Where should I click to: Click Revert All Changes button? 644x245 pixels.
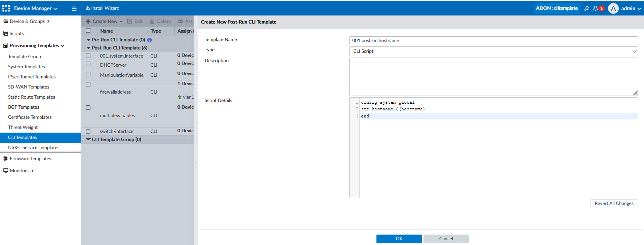click(x=614, y=203)
